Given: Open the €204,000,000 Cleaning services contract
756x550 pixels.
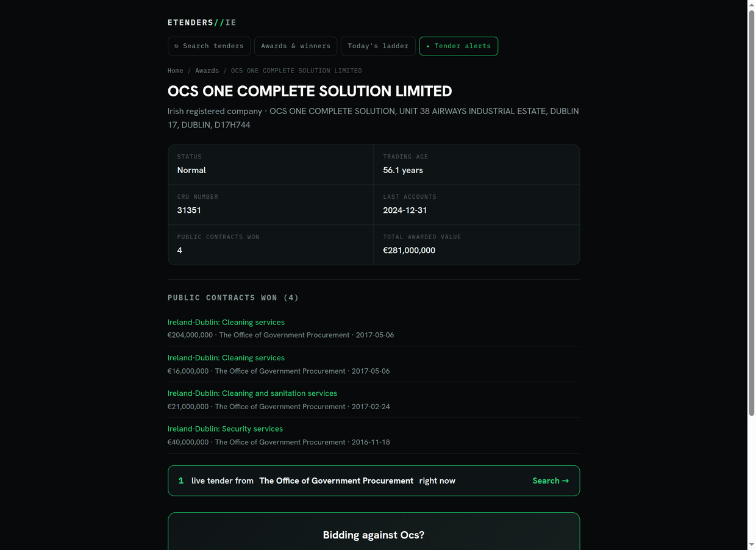Looking at the screenshot, I should pyautogui.click(x=226, y=322).
